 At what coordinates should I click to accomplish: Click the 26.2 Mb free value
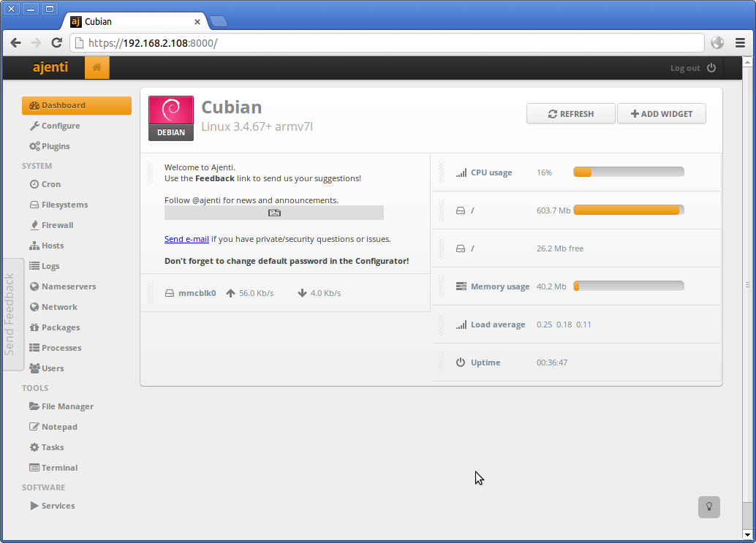[x=560, y=248]
